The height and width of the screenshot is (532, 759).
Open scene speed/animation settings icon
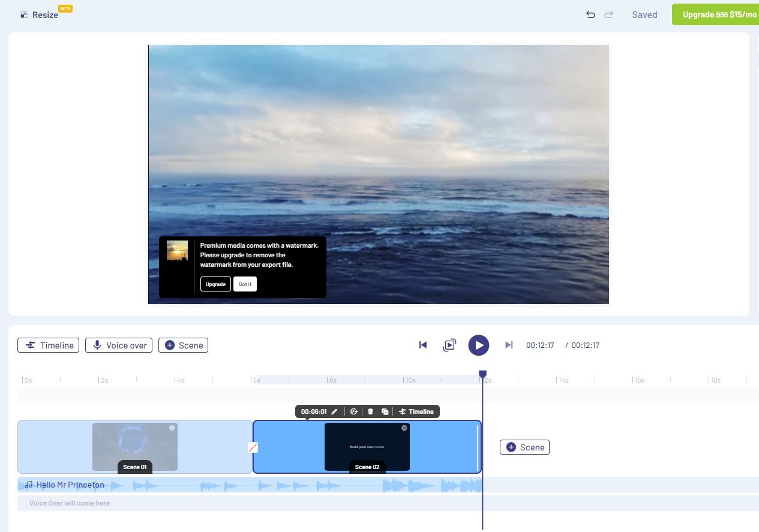click(354, 411)
